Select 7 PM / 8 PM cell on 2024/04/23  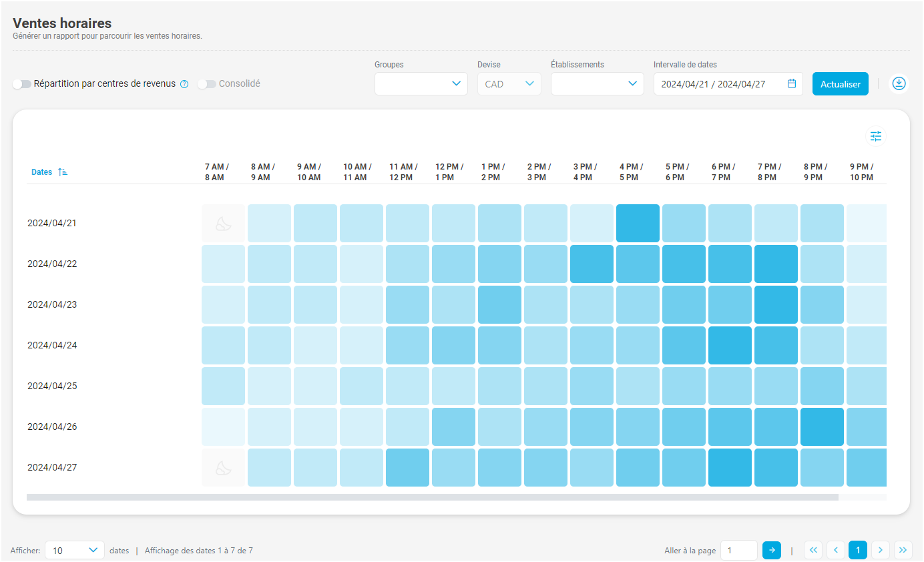coord(776,304)
